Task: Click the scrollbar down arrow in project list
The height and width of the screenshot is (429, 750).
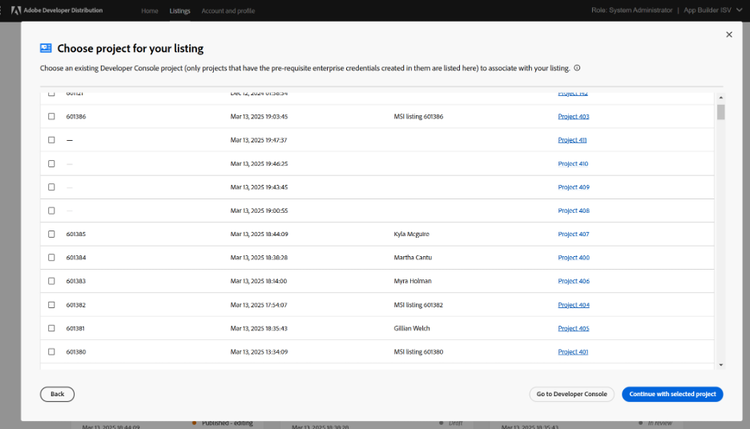Action: (720, 365)
